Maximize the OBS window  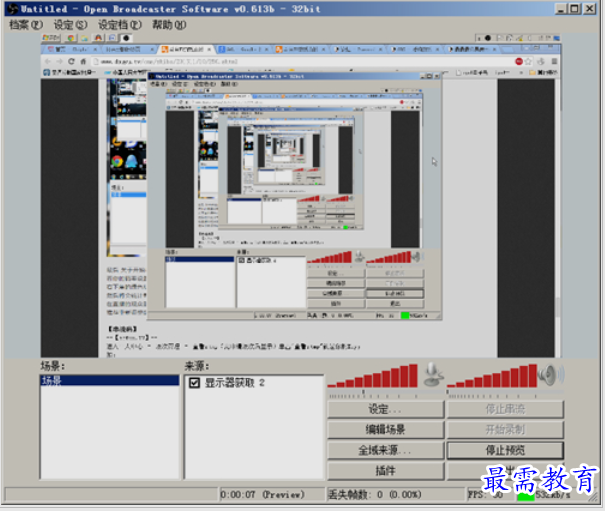pyautogui.click(x=575, y=8)
